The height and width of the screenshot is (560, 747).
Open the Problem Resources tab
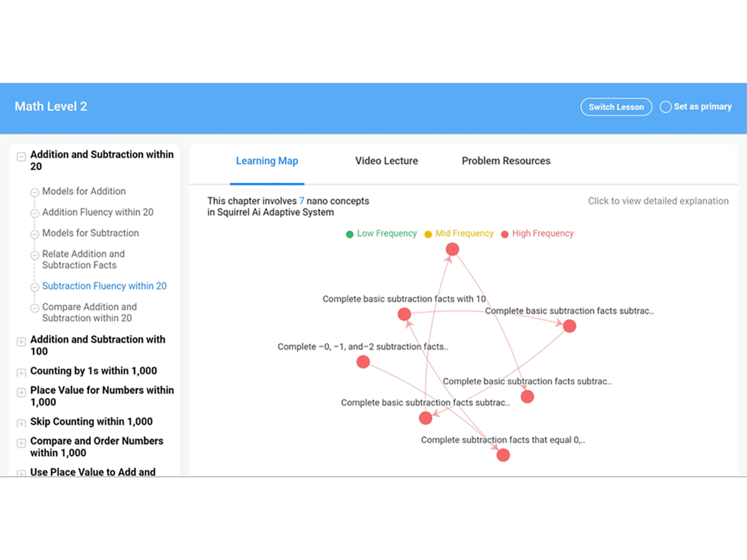click(x=506, y=161)
